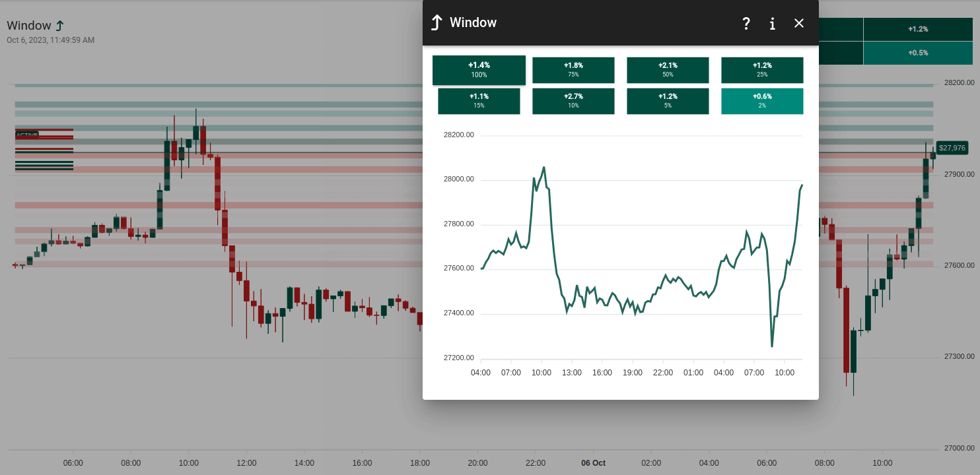Select the +1.8% 75% payout tile
The height and width of the screenshot is (475, 980).
click(573, 70)
